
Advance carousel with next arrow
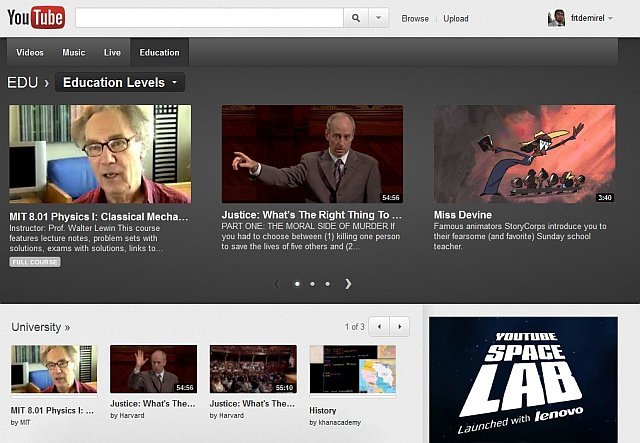tap(348, 283)
